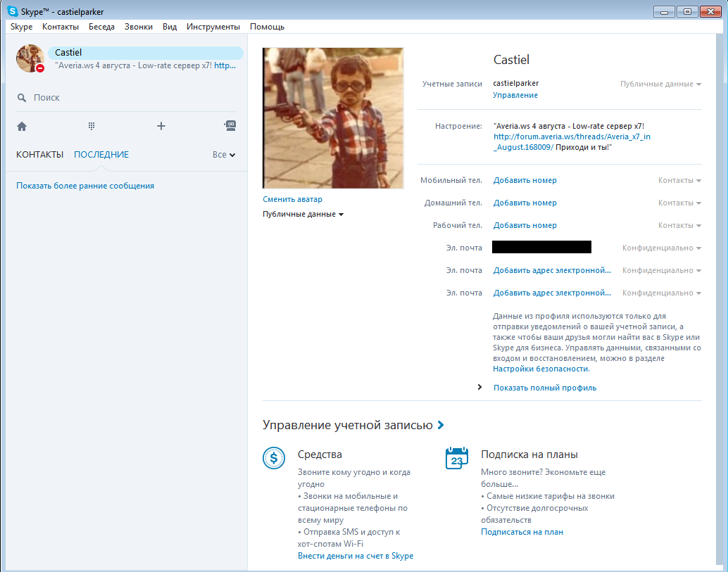Open the Беседа menu
Screen dimensions: 728x572
[101, 27]
